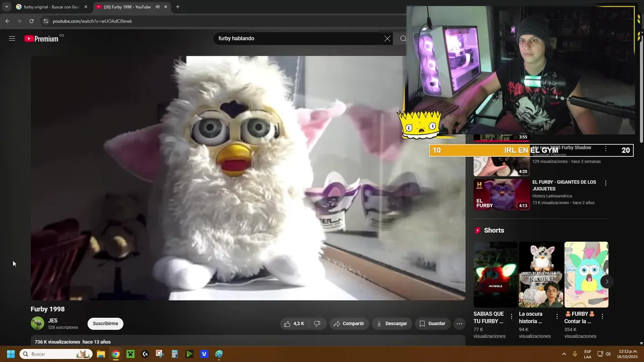Open the SABIAS QUE TU FURBY short

tap(496, 275)
